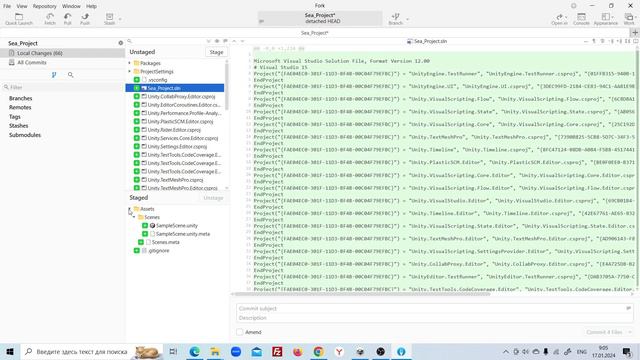Click the Unstage button
Image resolution: width=640 pixels, height=360 pixels.
[213, 198]
